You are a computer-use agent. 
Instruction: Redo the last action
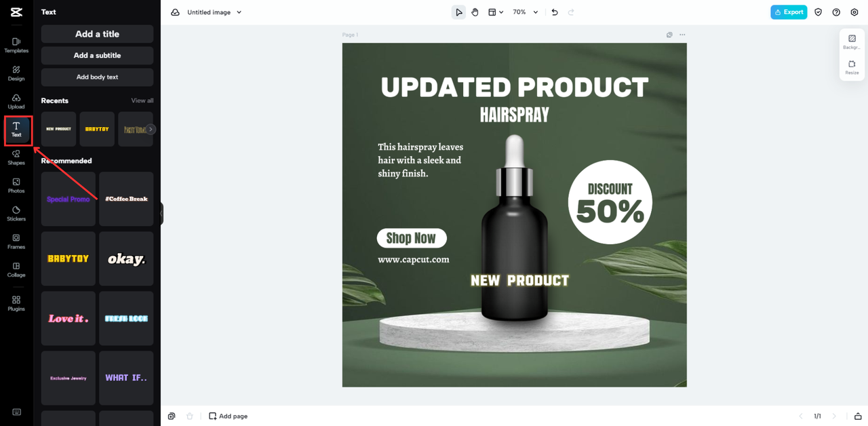(x=571, y=12)
